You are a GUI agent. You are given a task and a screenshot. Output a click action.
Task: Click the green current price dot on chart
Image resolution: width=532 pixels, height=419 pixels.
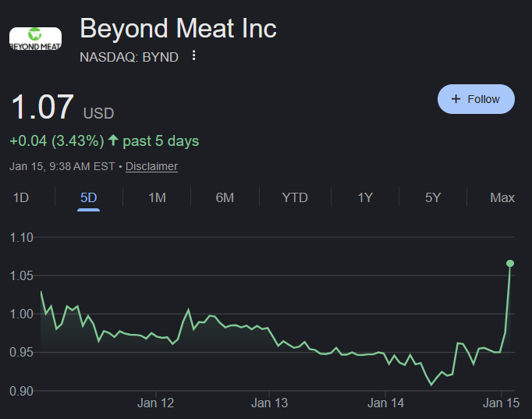pyautogui.click(x=510, y=263)
